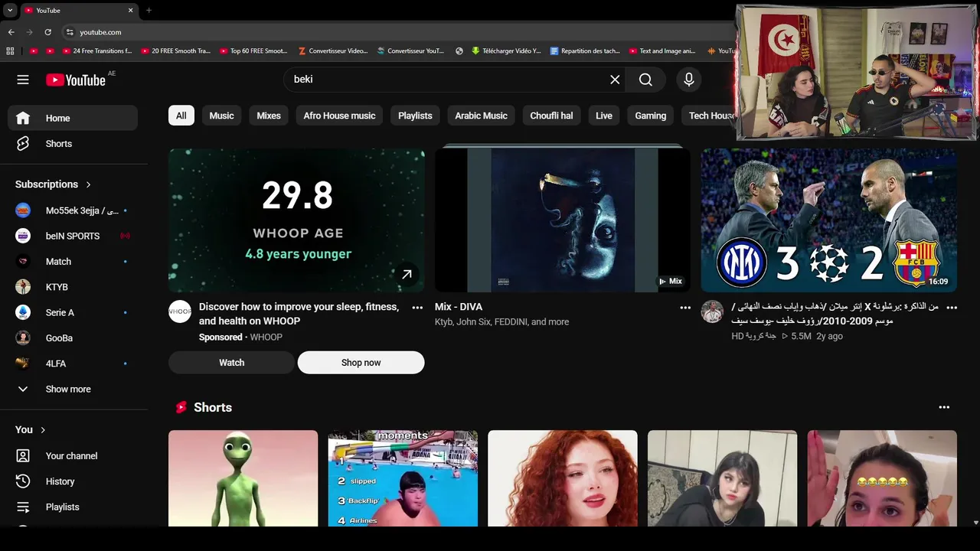The width and height of the screenshot is (980, 551).
Task: Open the WHOOP AGE 29.8 ad thumbnail
Action: coord(296,220)
